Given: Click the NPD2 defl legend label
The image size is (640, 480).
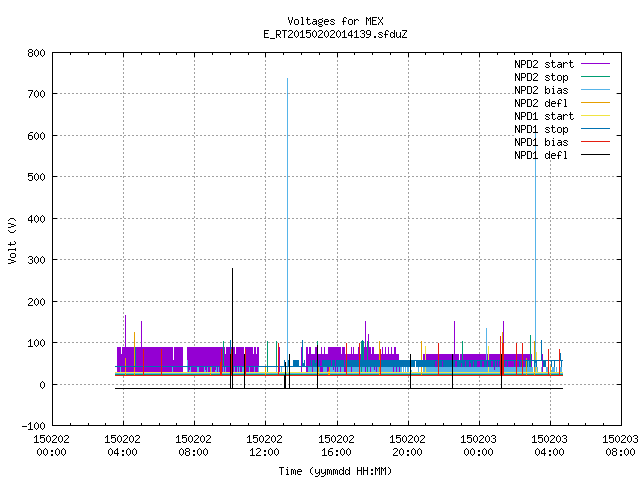Looking at the screenshot, I should click(x=541, y=103).
